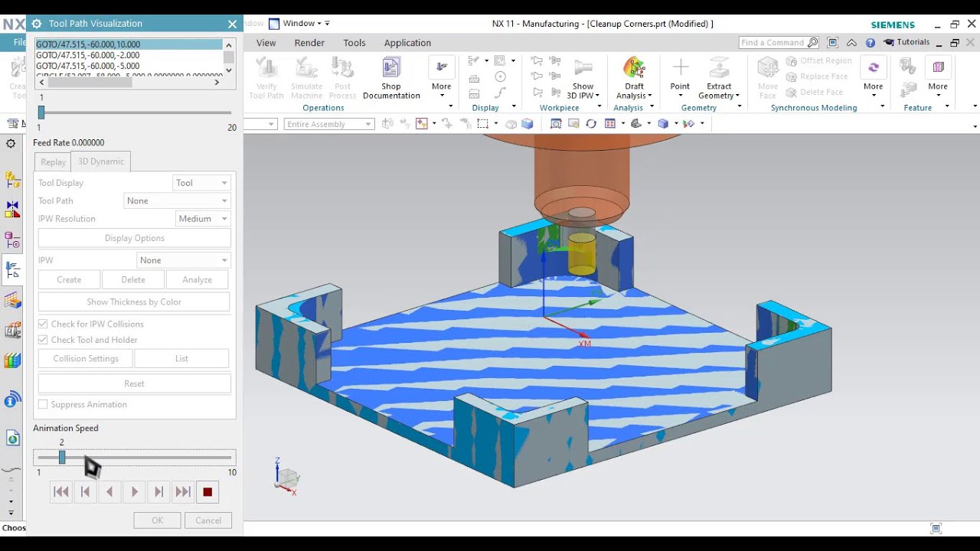Open the Tools ribbon tab
Image resolution: width=980 pixels, height=551 pixels.
tap(354, 43)
